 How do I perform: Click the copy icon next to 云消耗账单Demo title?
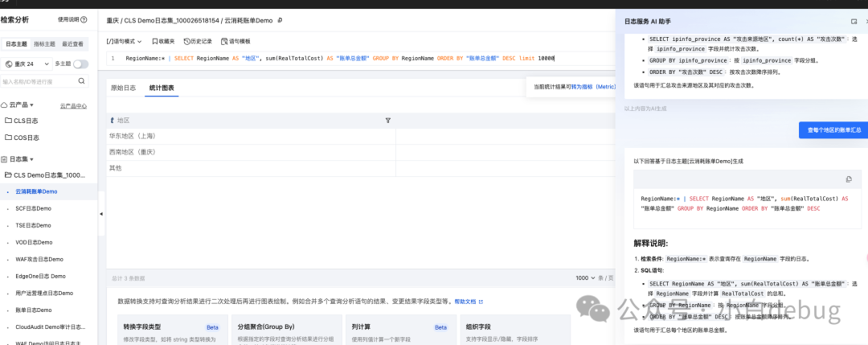click(x=280, y=20)
